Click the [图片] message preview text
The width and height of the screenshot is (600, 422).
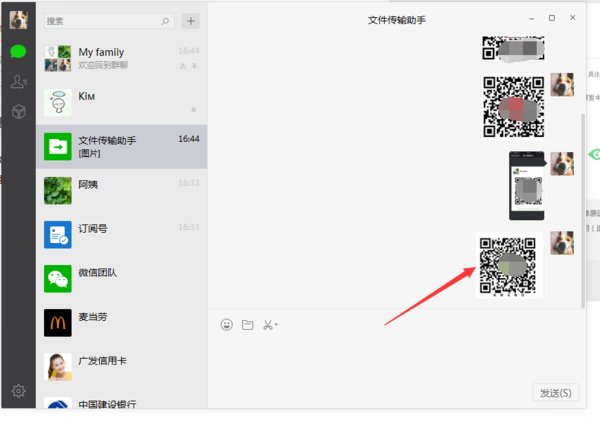pyautogui.click(x=89, y=153)
